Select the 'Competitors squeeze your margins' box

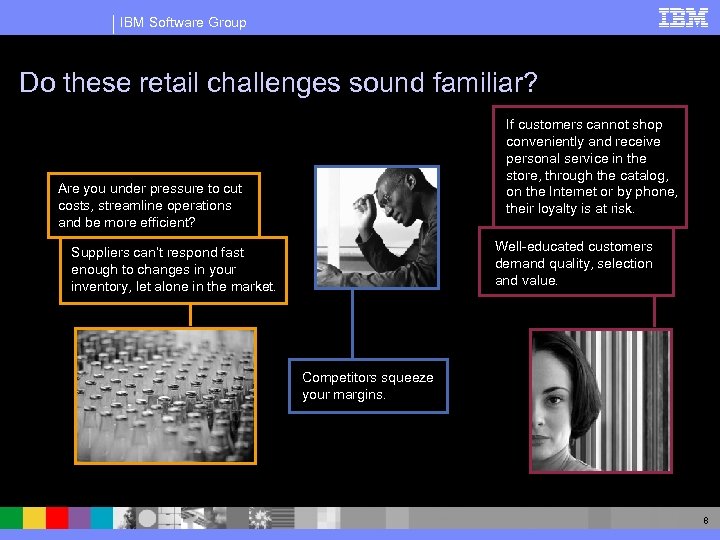pyautogui.click(x=368, y=386)
